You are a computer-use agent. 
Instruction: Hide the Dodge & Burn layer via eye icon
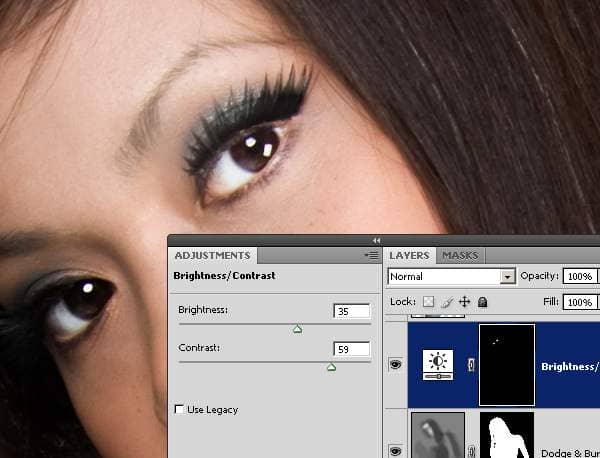[x=395, y=451]
